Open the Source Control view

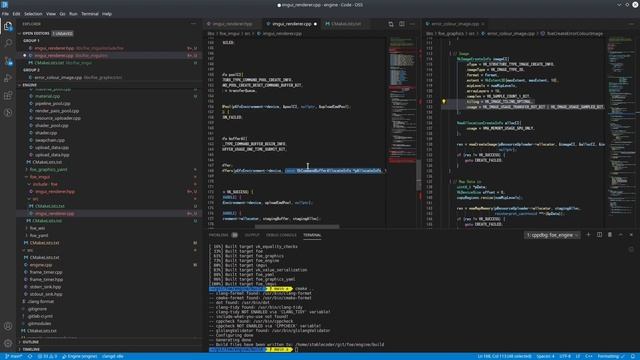pos(8,61)
